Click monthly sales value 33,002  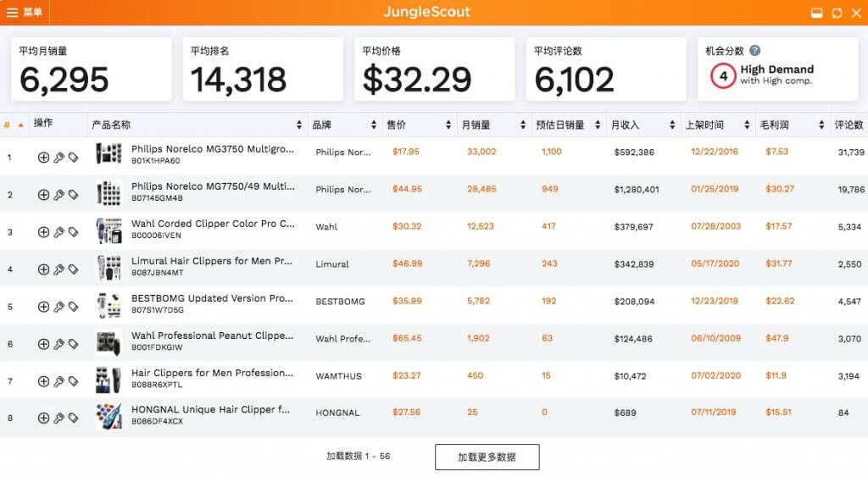481,152
